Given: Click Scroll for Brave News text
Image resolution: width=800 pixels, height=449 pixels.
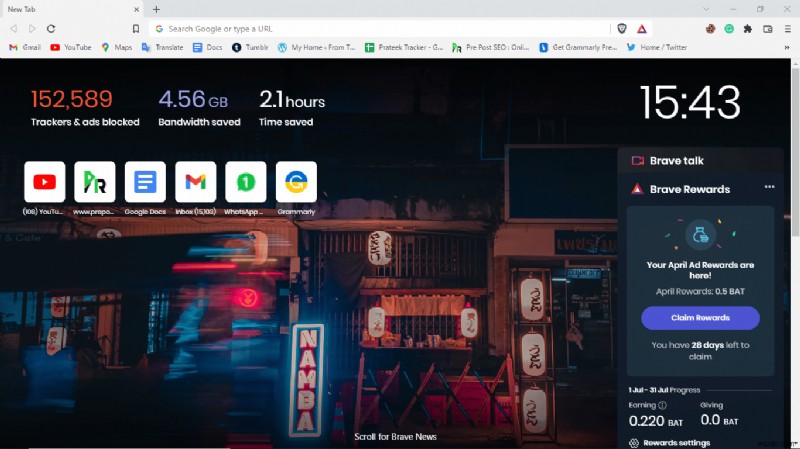Looking at the screenshot, I should pyautogui.click(x=395, y=437).
